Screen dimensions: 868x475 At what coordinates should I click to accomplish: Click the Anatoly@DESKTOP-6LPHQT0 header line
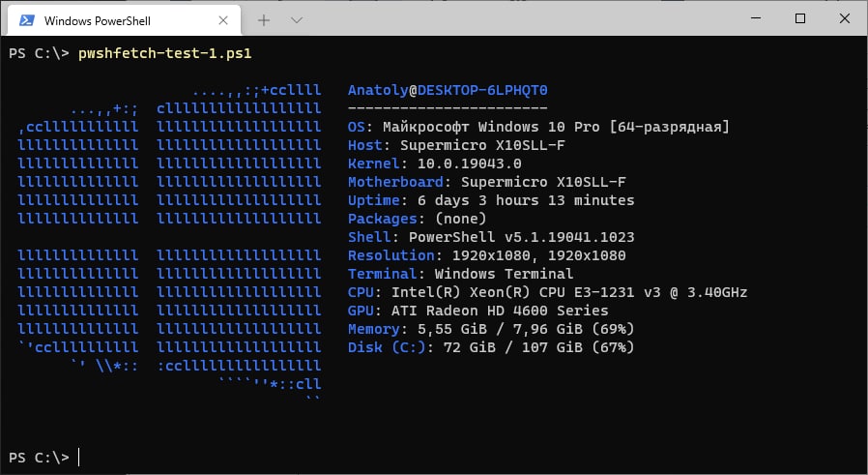point(448,90)
